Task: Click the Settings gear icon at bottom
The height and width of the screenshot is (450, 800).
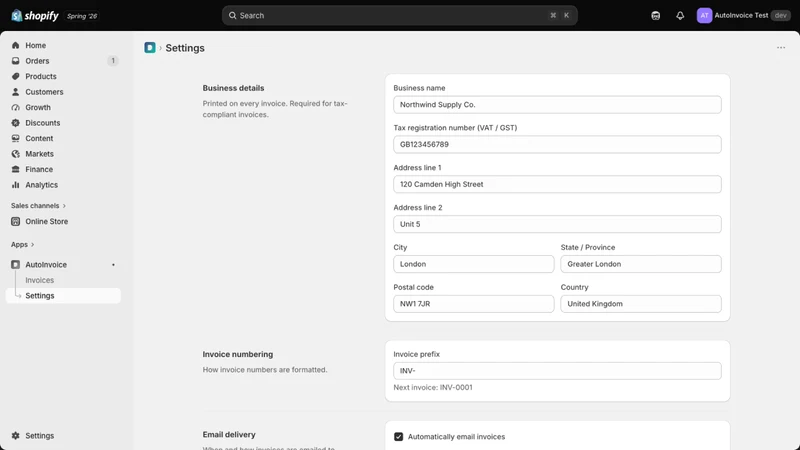Action: pyautogui.click(x=15, y=436)
